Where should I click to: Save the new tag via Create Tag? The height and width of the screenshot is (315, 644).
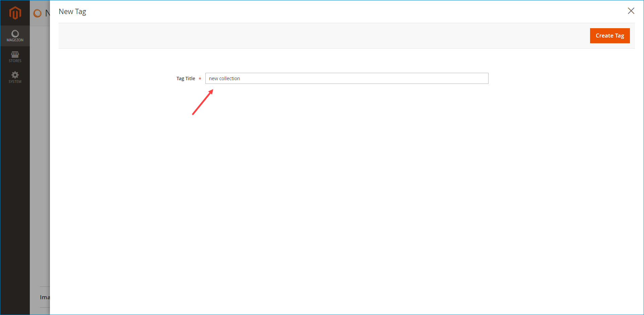pos(609,36)
